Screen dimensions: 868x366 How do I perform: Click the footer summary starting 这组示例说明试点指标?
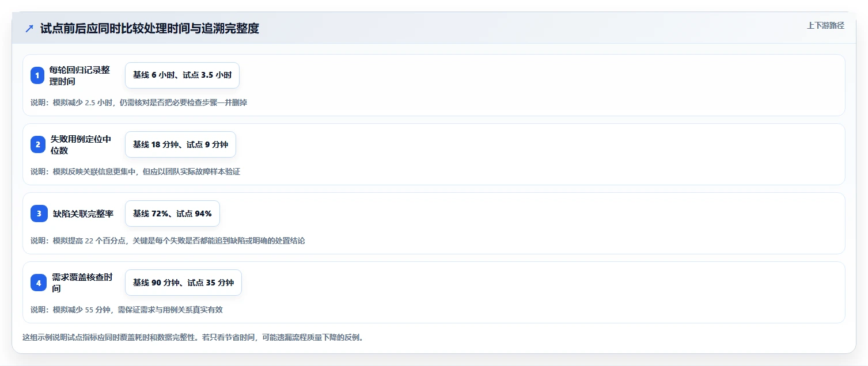tap(193, 337)
